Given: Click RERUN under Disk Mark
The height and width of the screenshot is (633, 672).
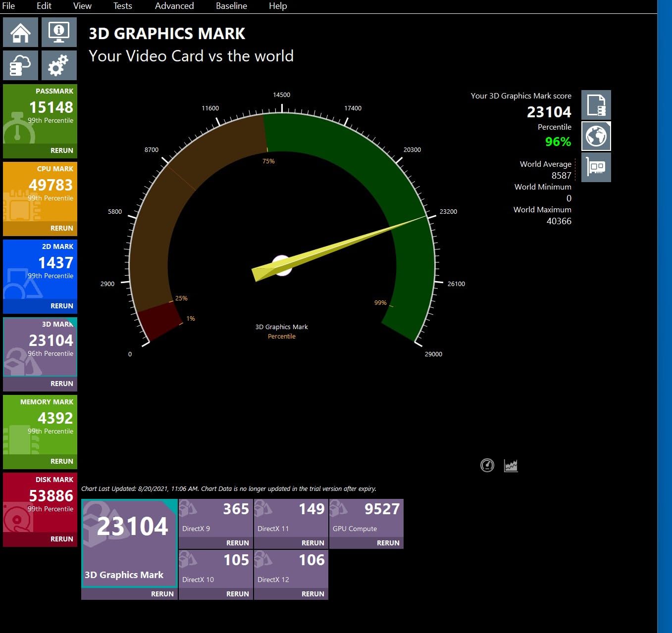Looking at the screenshot, I should (x=61, y=539).
